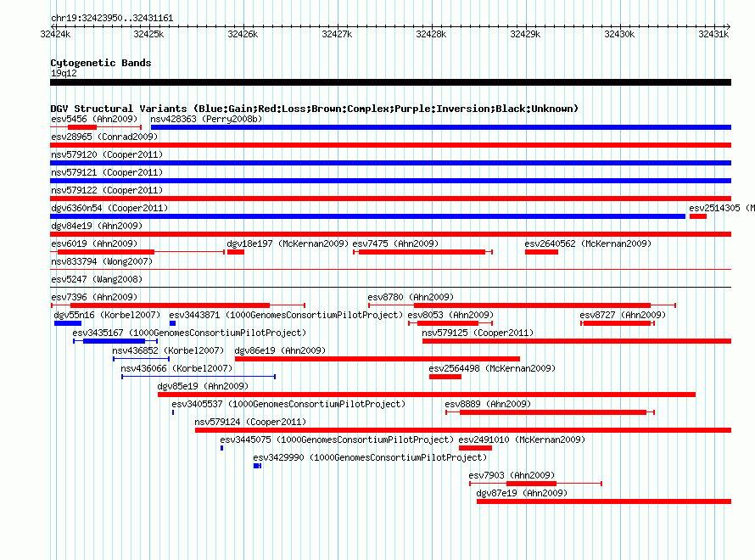Select the red bar under dgv18e197
The image size is (755, 560).
(236, 252)
